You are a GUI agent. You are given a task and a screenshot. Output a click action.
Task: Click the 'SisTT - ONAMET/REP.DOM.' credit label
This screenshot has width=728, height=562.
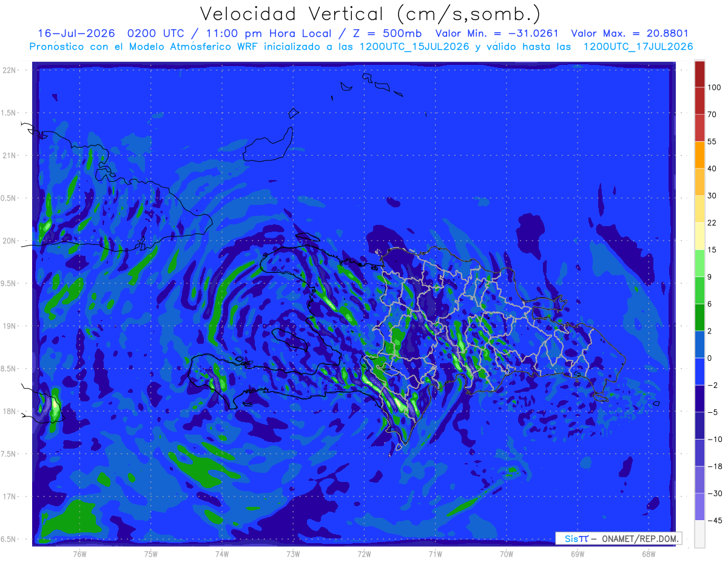(618, 538)
